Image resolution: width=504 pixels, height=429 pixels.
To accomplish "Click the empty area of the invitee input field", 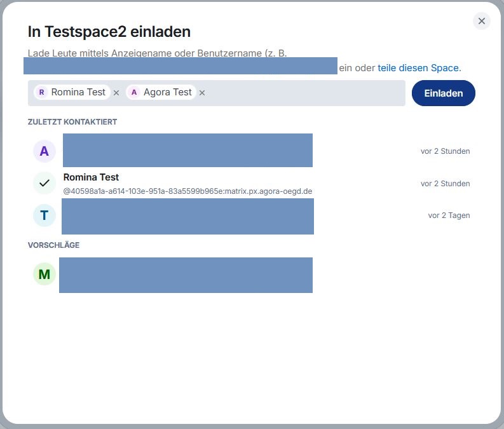I will (305, 93).
